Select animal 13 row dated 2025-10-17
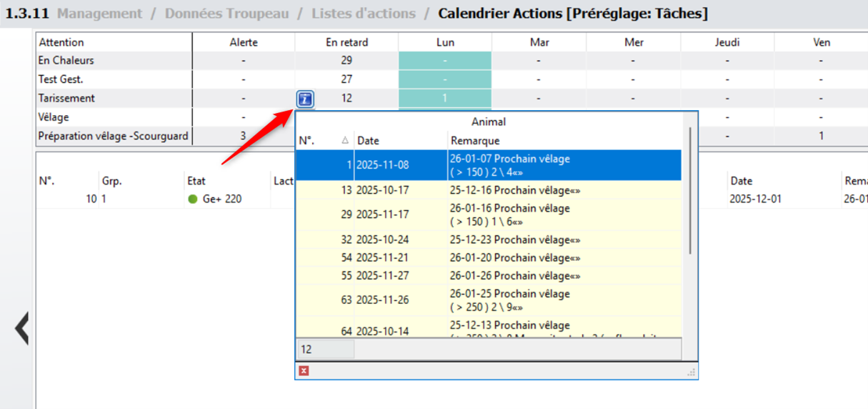 pyautogui.click(x=488, y=190)
